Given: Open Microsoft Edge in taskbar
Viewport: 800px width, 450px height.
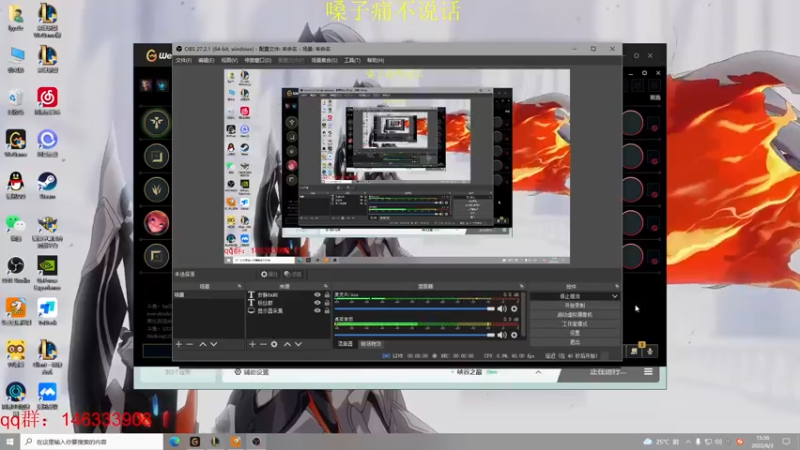Looking at the screenshot, I should pos(174,441).
